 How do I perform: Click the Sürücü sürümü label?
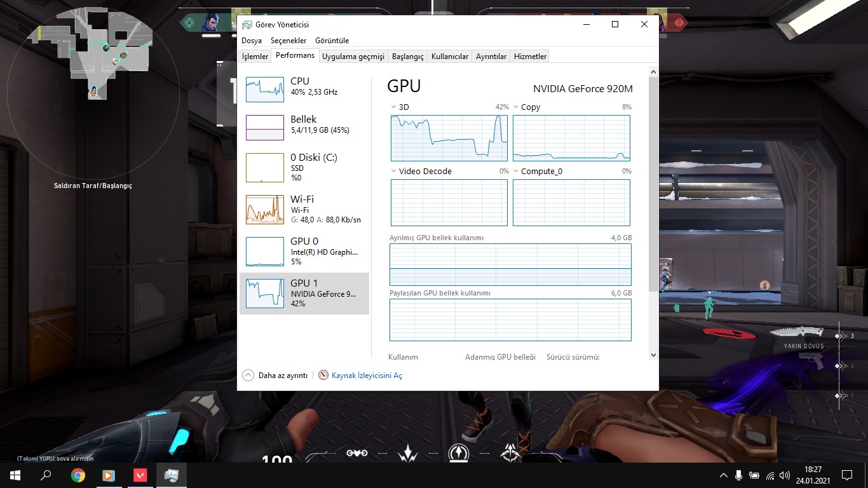573,357
